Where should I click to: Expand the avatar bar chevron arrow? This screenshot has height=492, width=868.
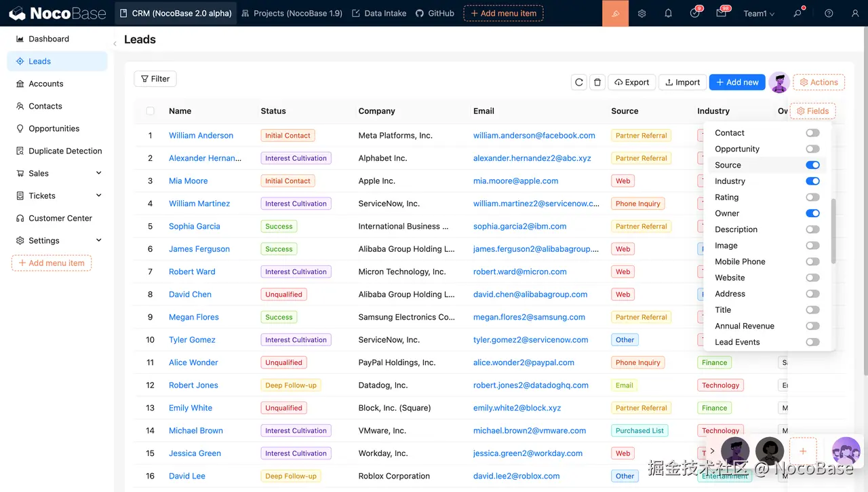coord(712,451)
